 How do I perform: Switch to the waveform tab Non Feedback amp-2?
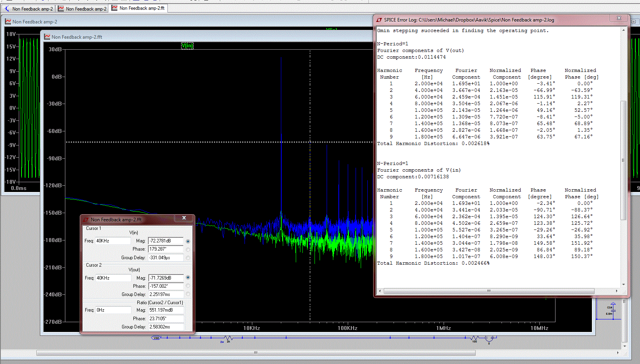[x=82, y=9]
